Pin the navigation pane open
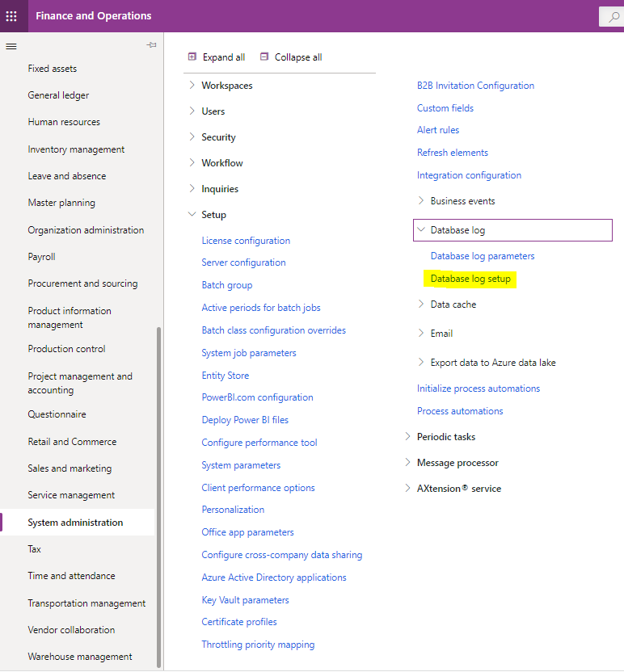The image size is (624, 672). tap(151, 45)
